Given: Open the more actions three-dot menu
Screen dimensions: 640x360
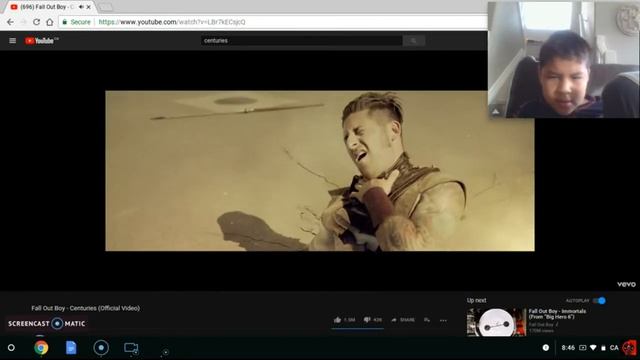Looking at the screenshot, I should point(443,320).
